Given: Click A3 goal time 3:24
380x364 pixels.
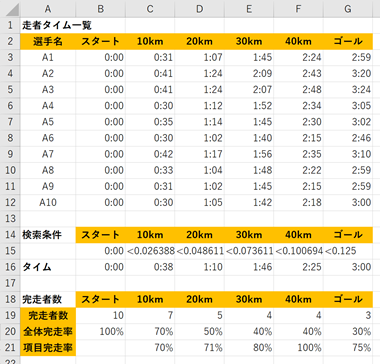Looking at the screenshot, I should click(348, 90).
